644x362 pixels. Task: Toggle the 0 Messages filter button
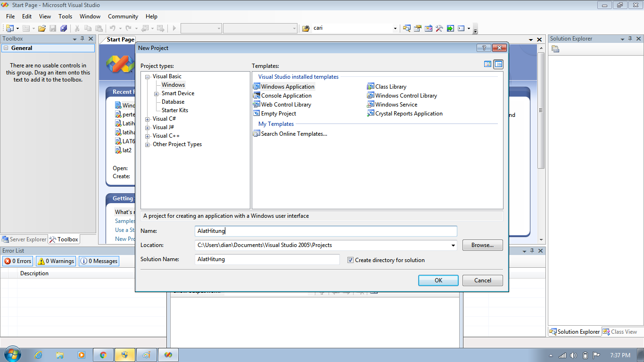(x=99, y=261)
